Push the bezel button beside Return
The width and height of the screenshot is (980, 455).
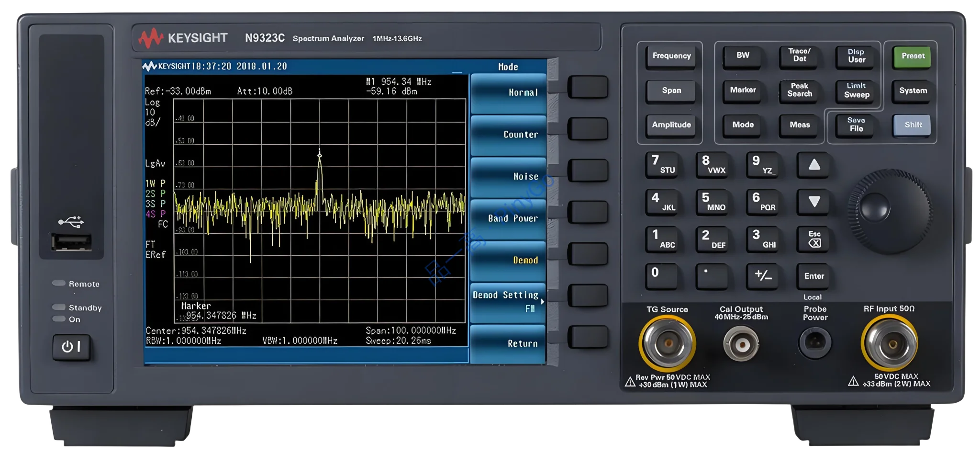[x=588, y=337]
